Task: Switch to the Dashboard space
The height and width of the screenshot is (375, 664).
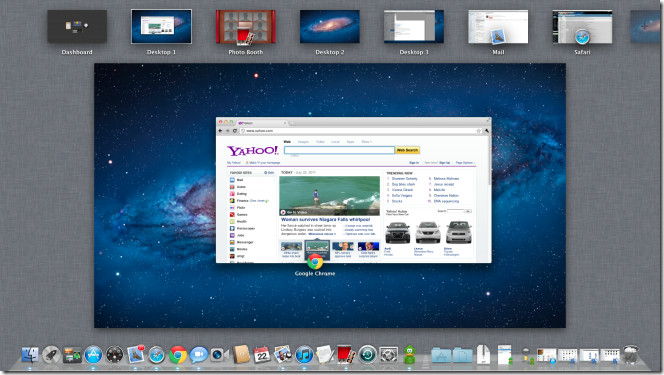Action: pos(77,27)
